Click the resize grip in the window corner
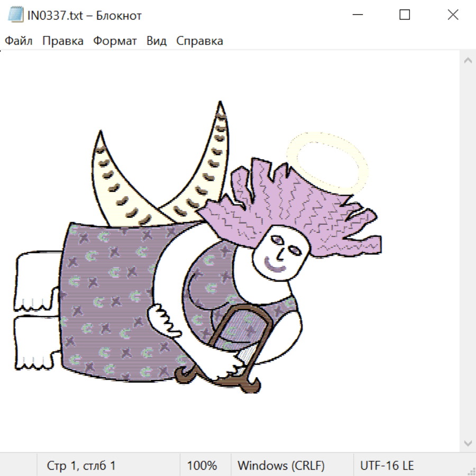The width and height of the screenshot is (476, 476). [471, 471]
